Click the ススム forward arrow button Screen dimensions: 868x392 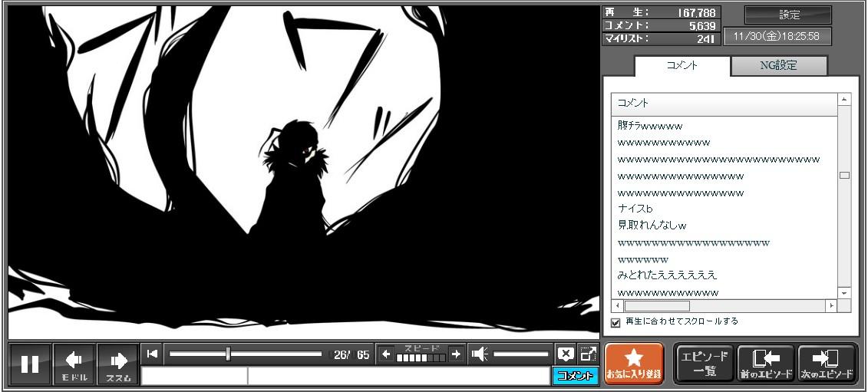[x=118, y=364]
